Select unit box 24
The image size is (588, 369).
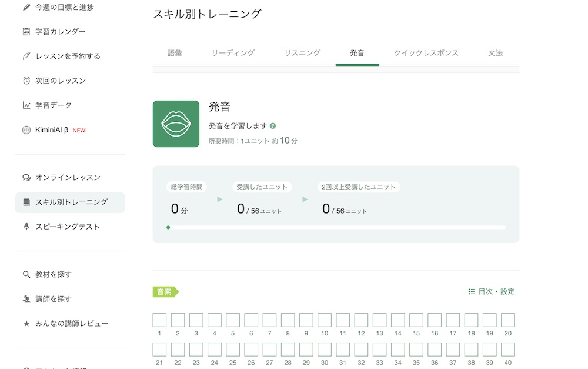[x=215, y=350]
